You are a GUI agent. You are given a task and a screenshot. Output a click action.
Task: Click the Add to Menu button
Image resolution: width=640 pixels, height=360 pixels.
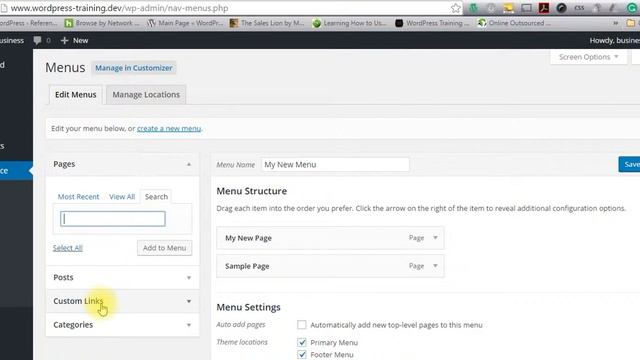(x=164, y=248)
